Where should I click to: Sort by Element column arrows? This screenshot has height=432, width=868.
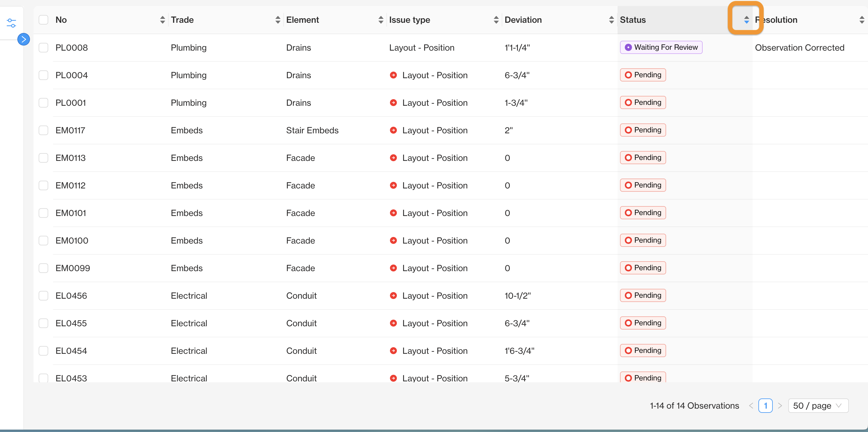coord(381,20)
